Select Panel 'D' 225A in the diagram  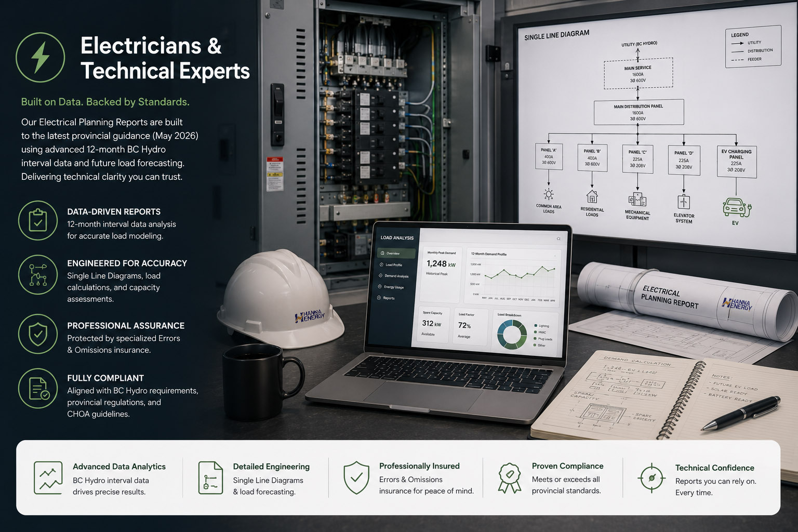684,160
